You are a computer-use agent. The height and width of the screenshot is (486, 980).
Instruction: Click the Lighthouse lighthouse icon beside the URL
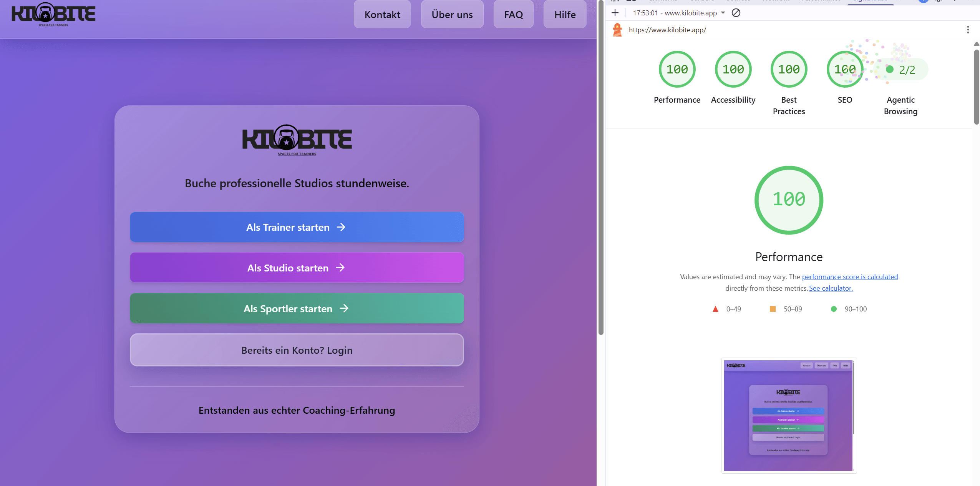coord(617,30)
